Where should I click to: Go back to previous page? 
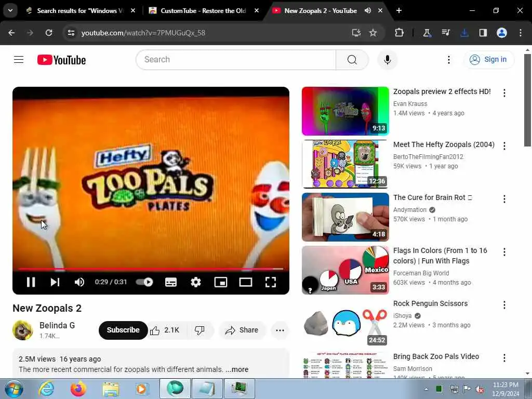click(11, 33)
